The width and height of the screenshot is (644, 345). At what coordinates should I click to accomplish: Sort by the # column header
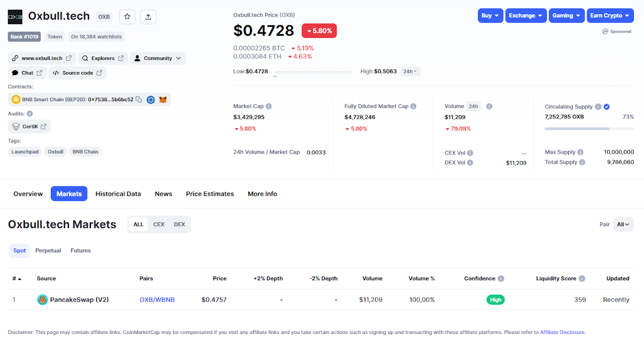(x=17, y=279)
